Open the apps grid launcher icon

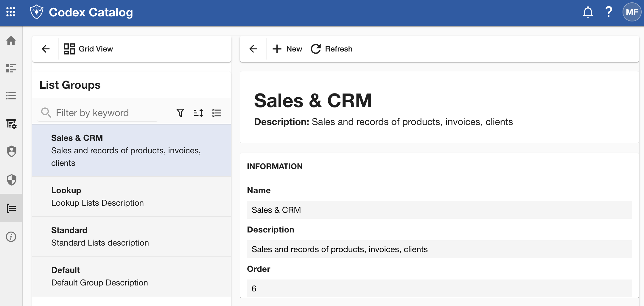11,12
